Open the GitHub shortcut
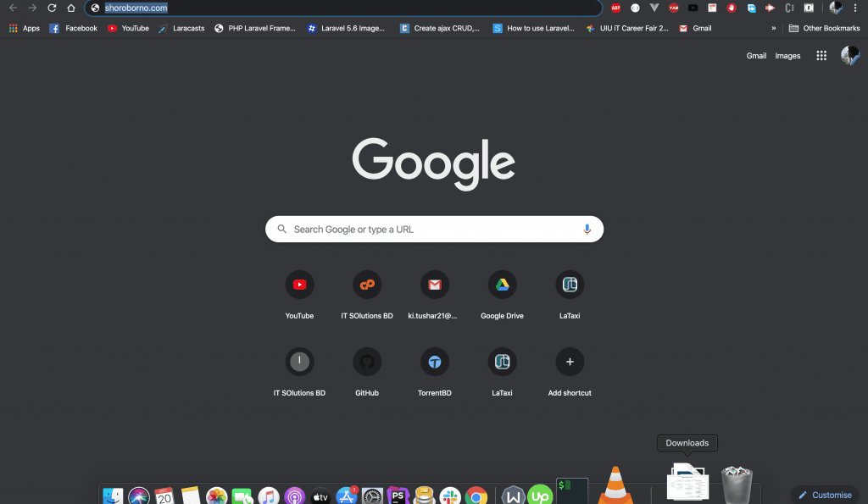 coord(367,373)
